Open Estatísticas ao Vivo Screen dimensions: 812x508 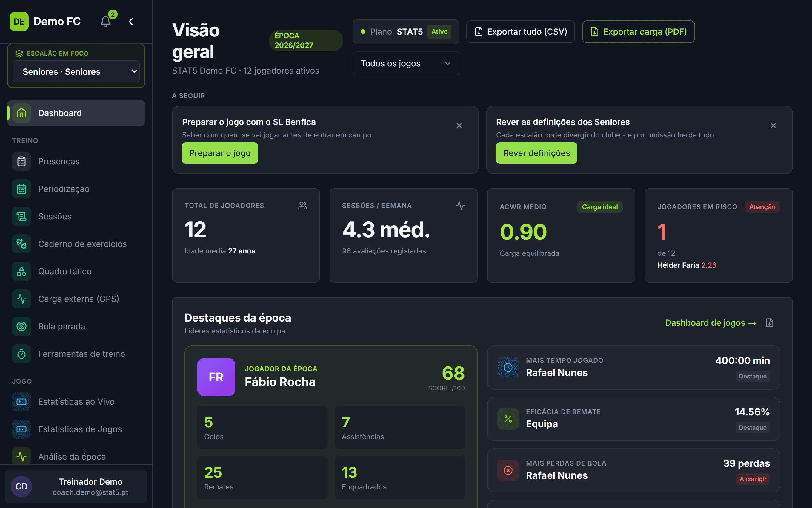pyautogui.click(x=76, y=402)
